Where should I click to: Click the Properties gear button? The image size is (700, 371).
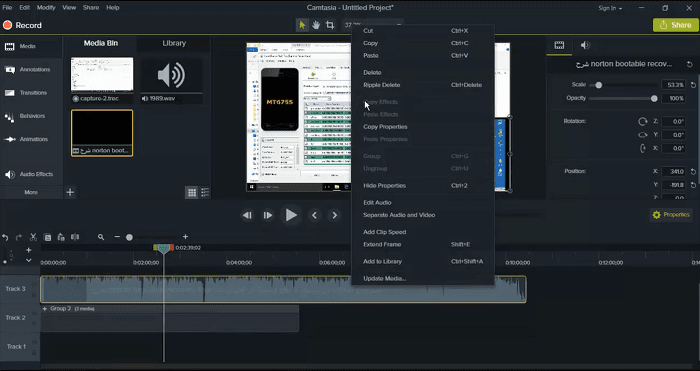671,215
